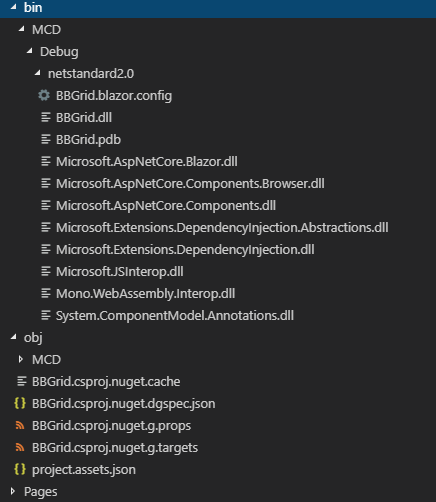Click the orange feed icon of BBGrid.csproj.nuget.g.props
436x502 pixels.
click(20, 425)
